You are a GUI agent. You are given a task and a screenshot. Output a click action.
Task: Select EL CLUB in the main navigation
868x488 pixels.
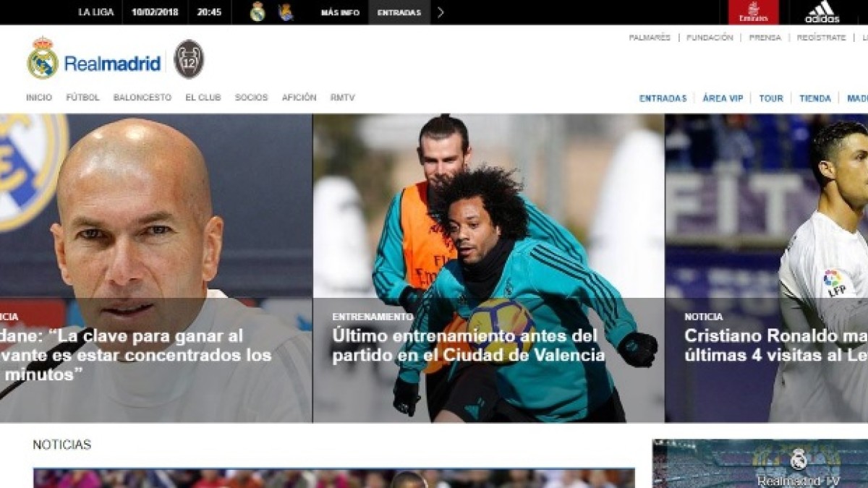(203, 98)
